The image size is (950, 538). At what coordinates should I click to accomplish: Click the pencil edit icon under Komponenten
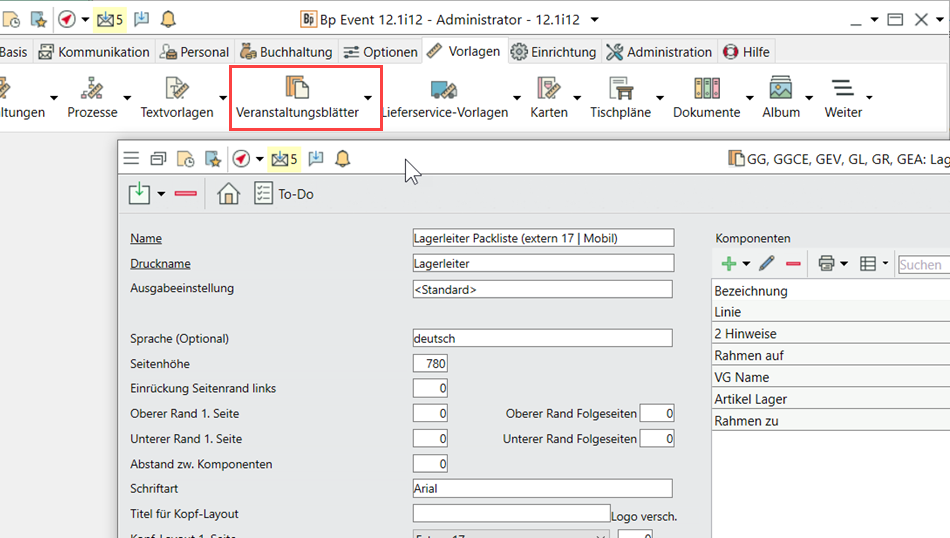click(766, 264)
